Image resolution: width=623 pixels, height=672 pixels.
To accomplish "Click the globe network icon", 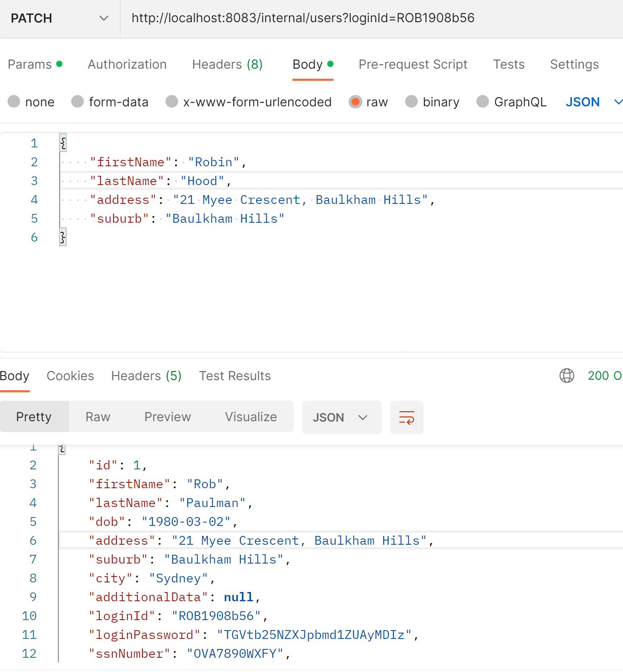I will (567, 376).
